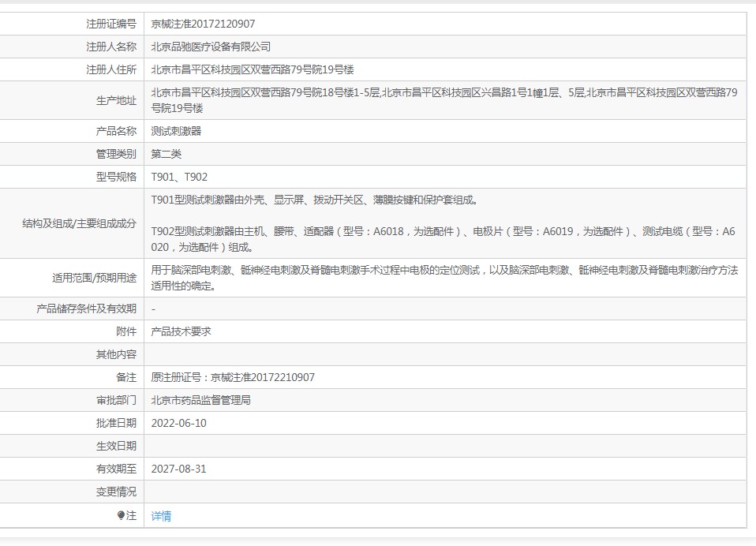Click the 结构及组成/主要组成成分 label

point(80,223)
